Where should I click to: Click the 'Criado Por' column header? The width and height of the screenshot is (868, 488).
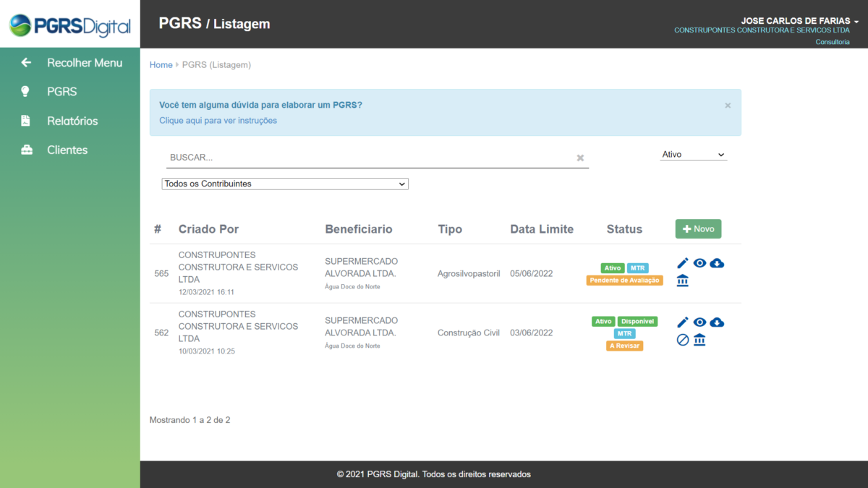point(208,229)
